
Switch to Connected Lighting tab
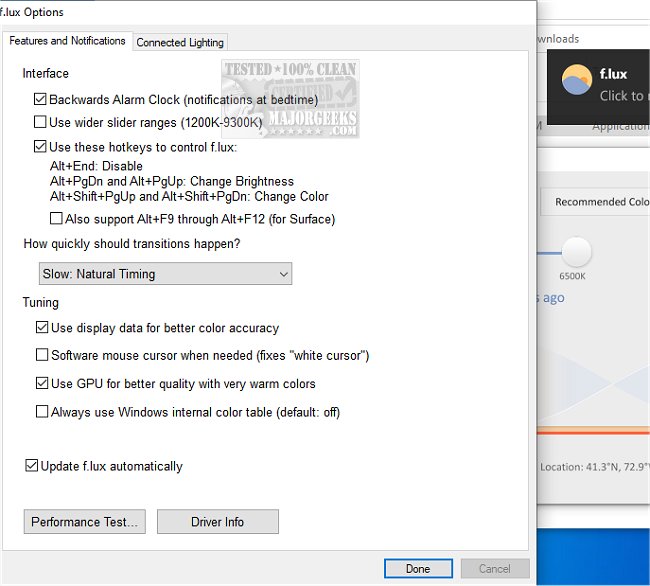tap(180, 42)
